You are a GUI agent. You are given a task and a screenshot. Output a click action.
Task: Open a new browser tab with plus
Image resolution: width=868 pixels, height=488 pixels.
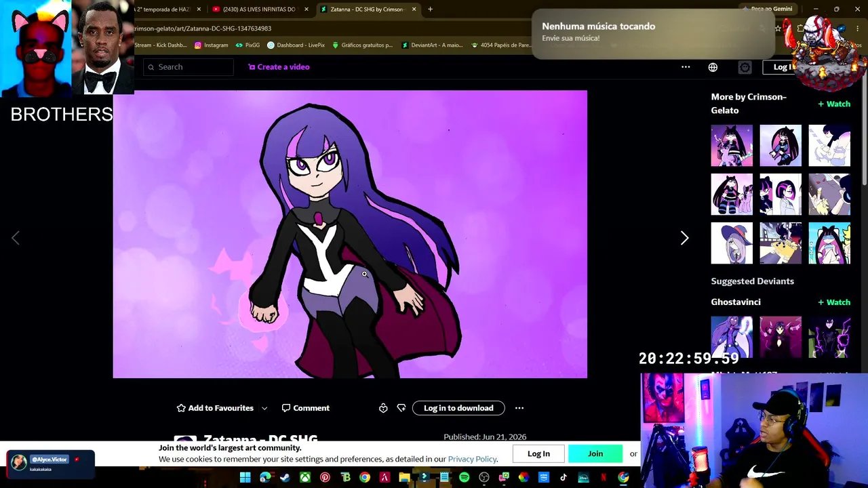point(430,9)
